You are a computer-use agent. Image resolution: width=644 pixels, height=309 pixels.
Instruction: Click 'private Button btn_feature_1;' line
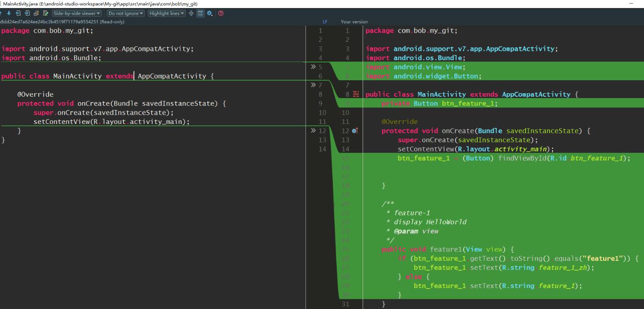[439, 103]
